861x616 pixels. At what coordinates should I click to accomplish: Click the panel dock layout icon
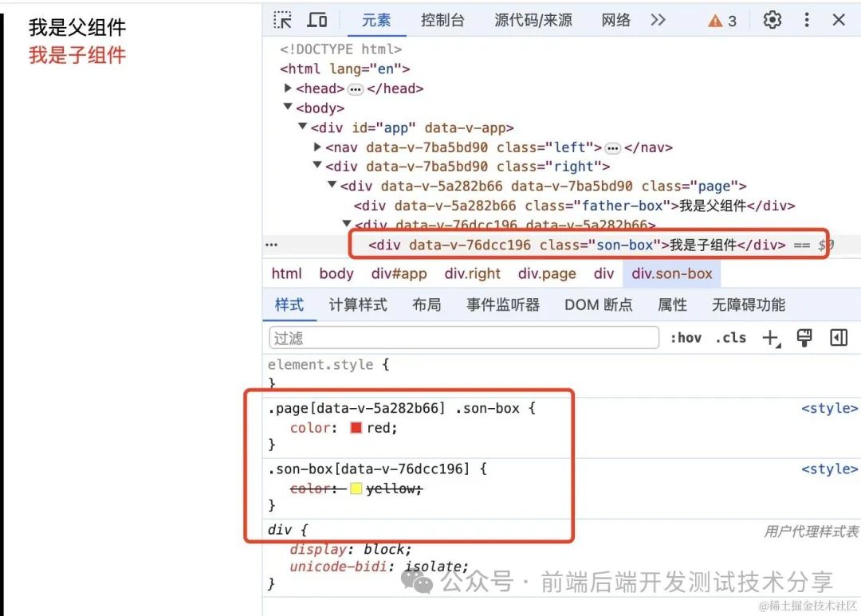click(838, 337)
